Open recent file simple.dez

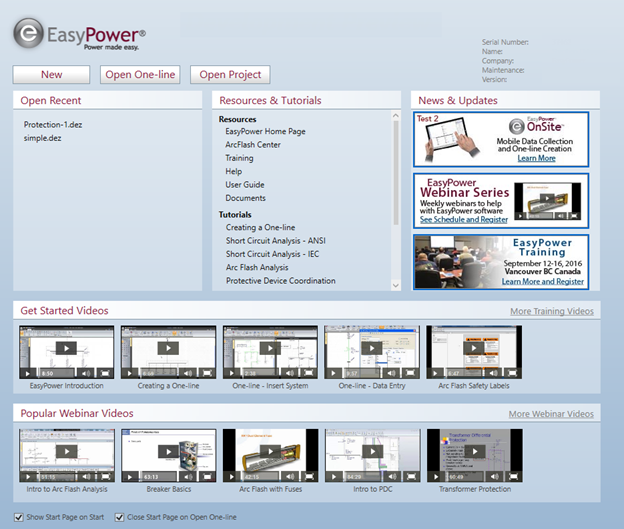click(x=43, y=138)
